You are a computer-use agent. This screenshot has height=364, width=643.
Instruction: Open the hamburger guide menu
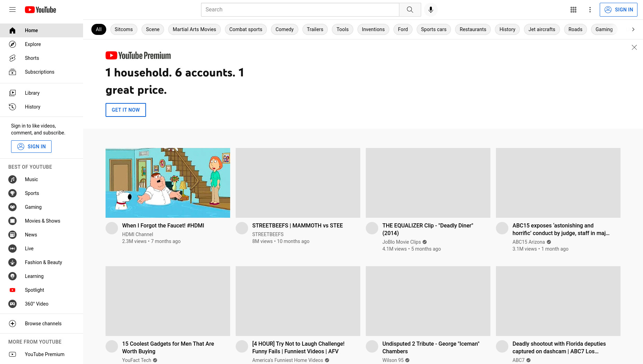click(12, 10)
